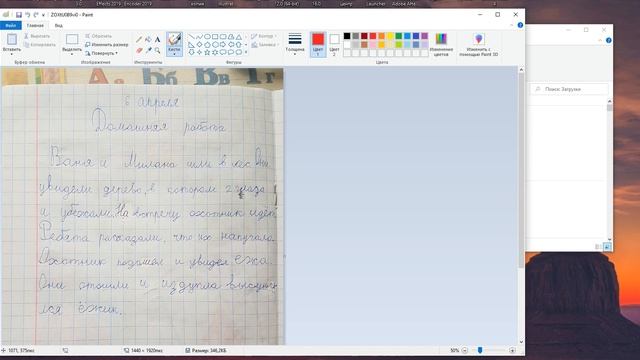Click Resize (Изменить размер) button
Screen dimensions: 640x360
coord(106,44)
